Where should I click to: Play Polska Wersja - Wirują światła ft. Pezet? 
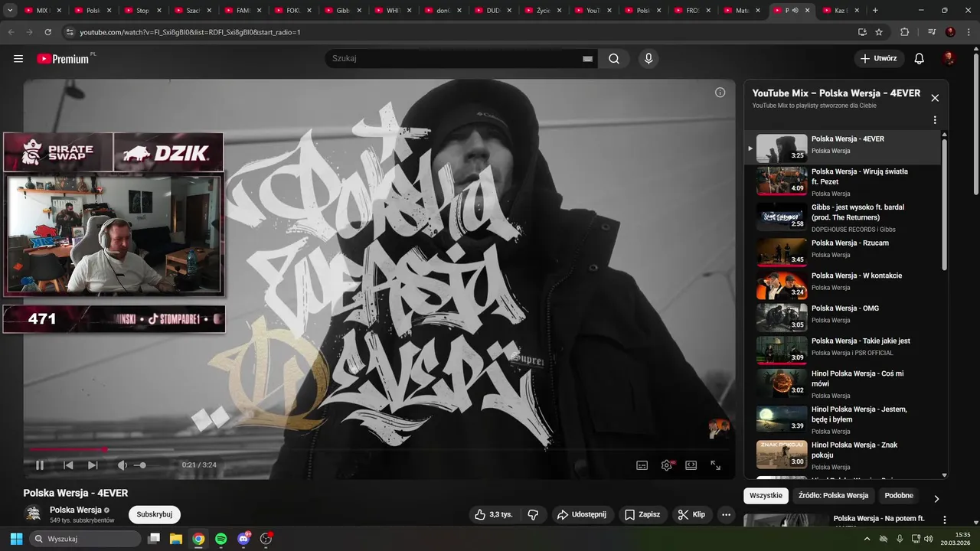pos(842,181)
